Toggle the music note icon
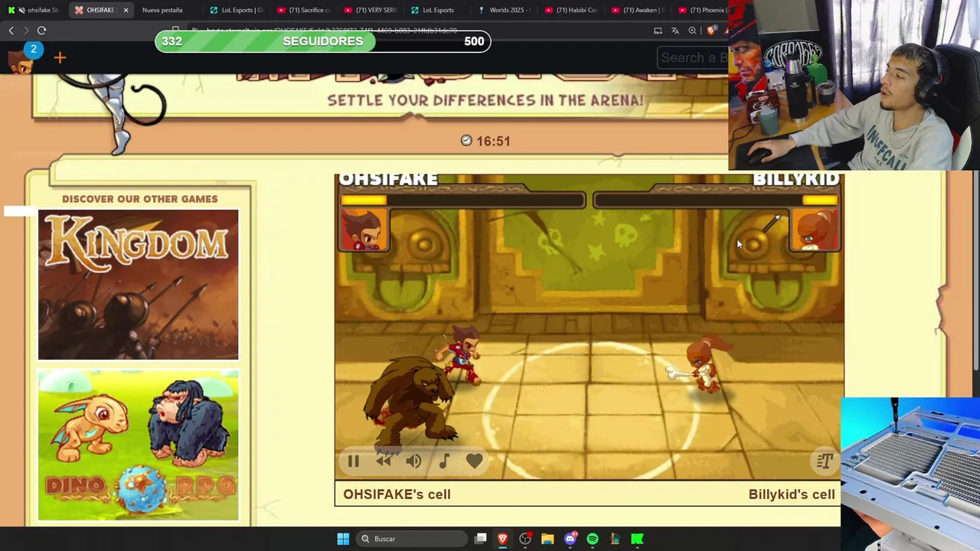Viewport: 980px width, 551px height. [444, 461]
